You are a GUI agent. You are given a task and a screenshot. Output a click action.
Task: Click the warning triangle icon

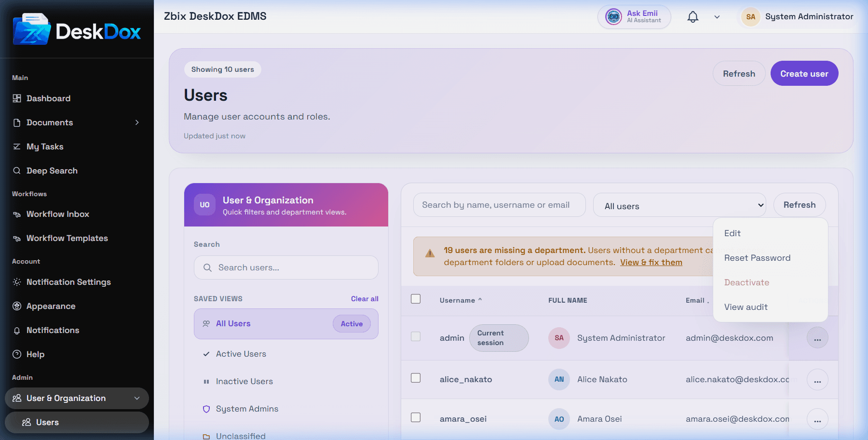pos(430,253)
